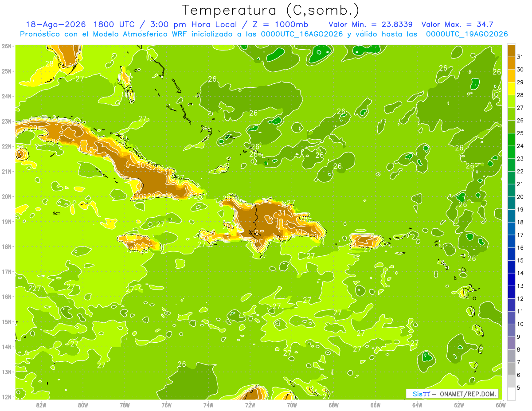Click the color scale value 21
This screenshot has width=532, height=411.
coord(520,184)
